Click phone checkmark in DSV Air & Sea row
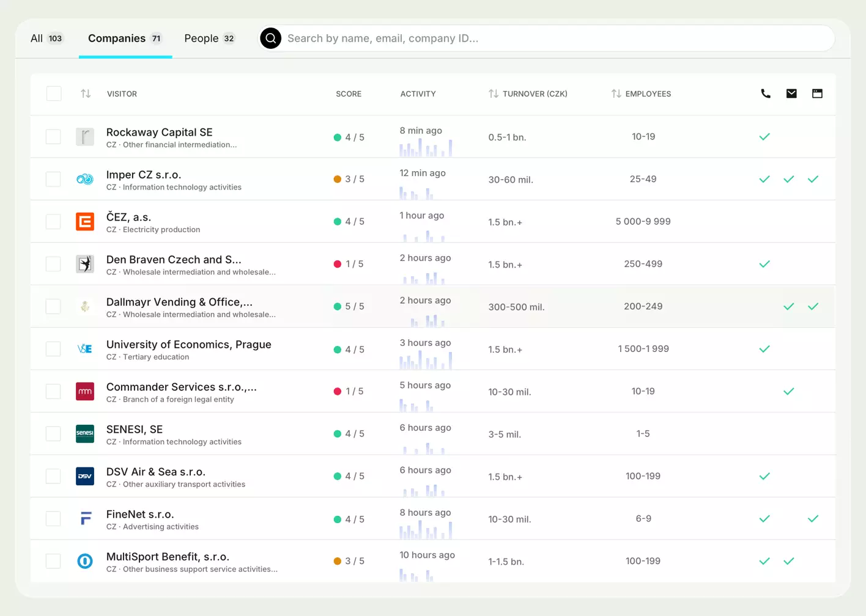Image resolution: width=866 pixels, height=616 pixels. point(764,476)
